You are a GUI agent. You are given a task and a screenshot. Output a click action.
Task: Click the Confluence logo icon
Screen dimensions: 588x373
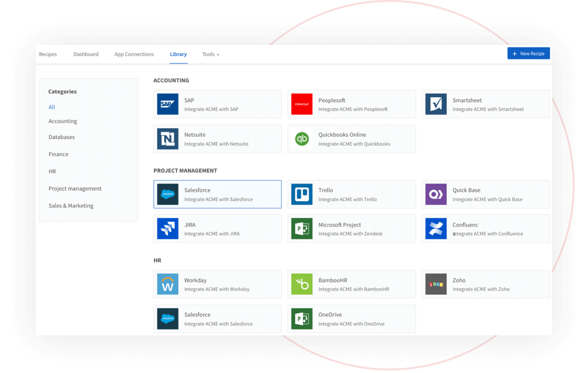pyautogui.click(x=436, y=229)
